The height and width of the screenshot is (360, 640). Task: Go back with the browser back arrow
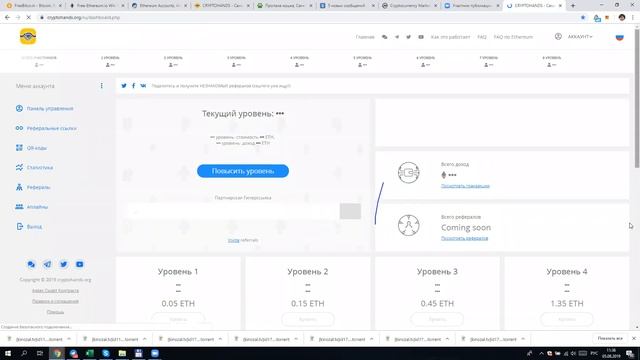coord(7,18)
